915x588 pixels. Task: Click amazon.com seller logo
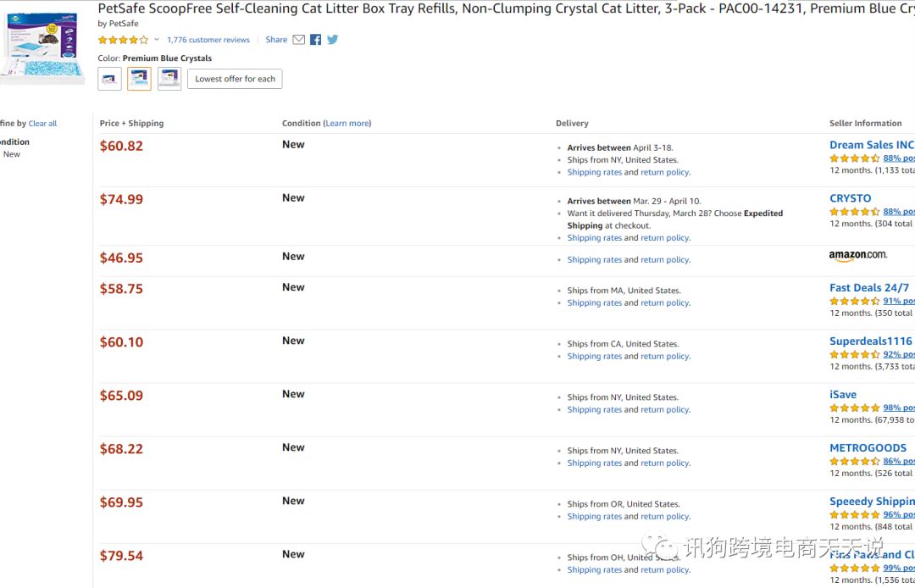click(x=857, y=256)
